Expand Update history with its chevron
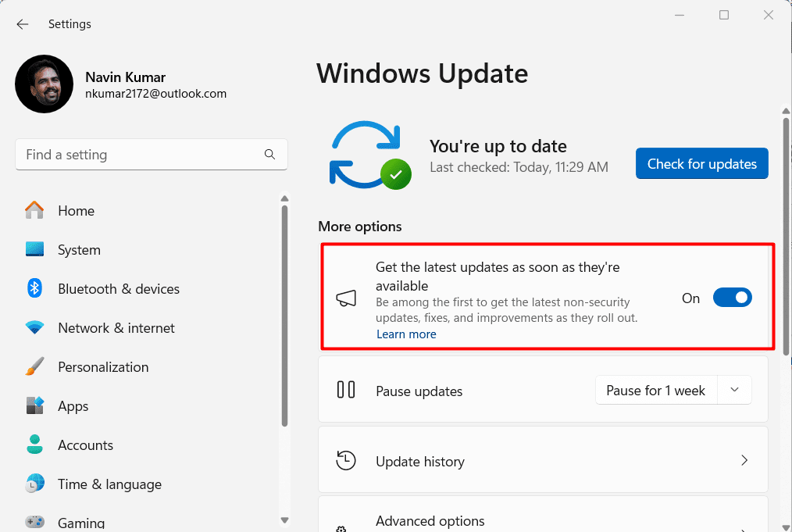This screenshot has height=532, width=792. [x=744, y=460]
